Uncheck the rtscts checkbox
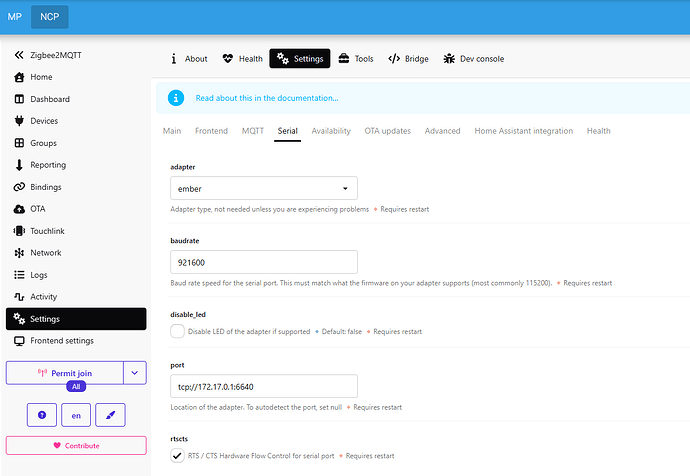This screenshot has height=476, width=690. pyautogui.click(x=177, y=455)
